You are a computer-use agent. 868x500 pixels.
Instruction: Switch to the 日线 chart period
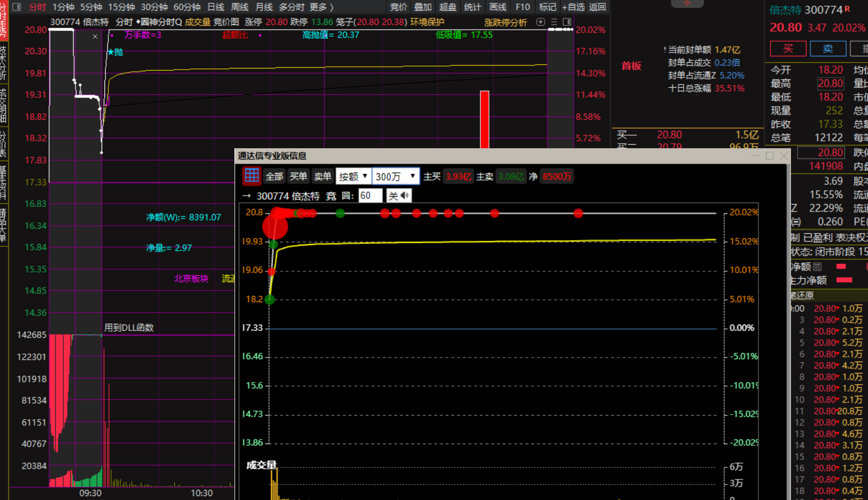(216, 7)
